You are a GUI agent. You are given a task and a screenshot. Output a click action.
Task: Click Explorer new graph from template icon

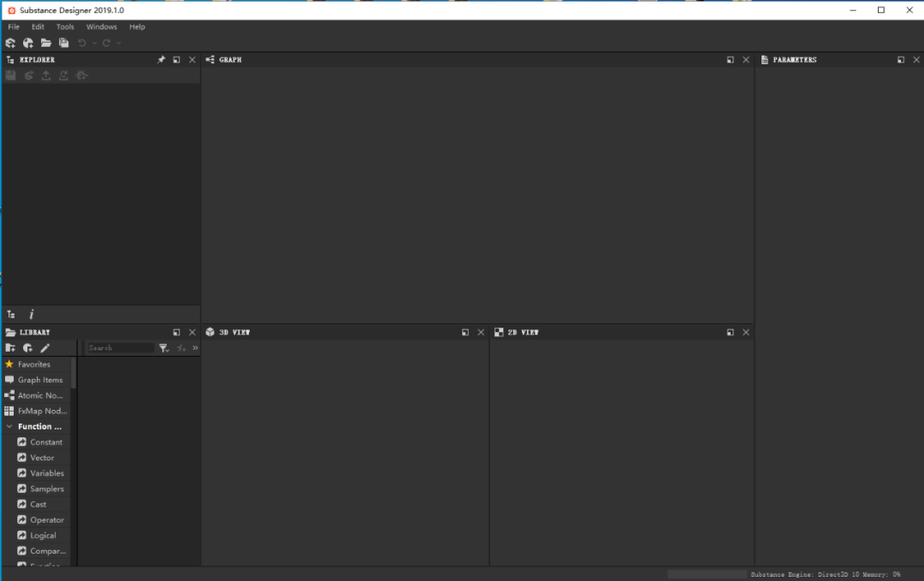pyautogui.click(x=82, y=75)
